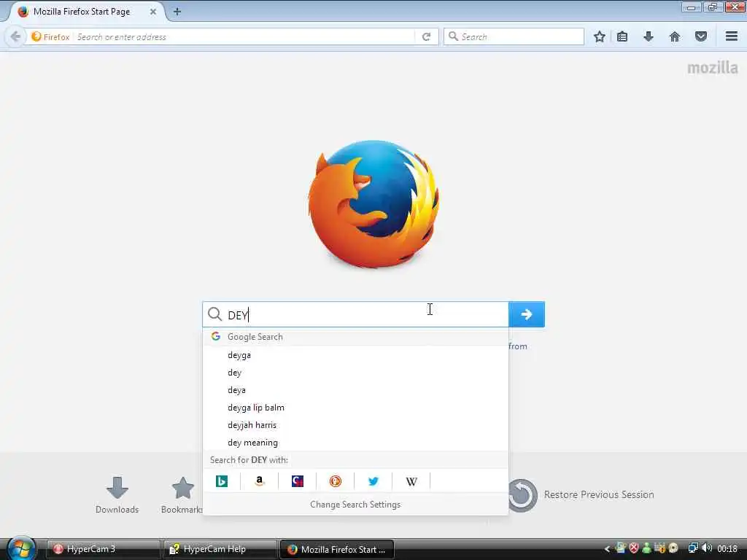Image resolution: width=747 pixels, height=560 pixels.
Task: Open the hamburger menu
Action: (732, 36)
